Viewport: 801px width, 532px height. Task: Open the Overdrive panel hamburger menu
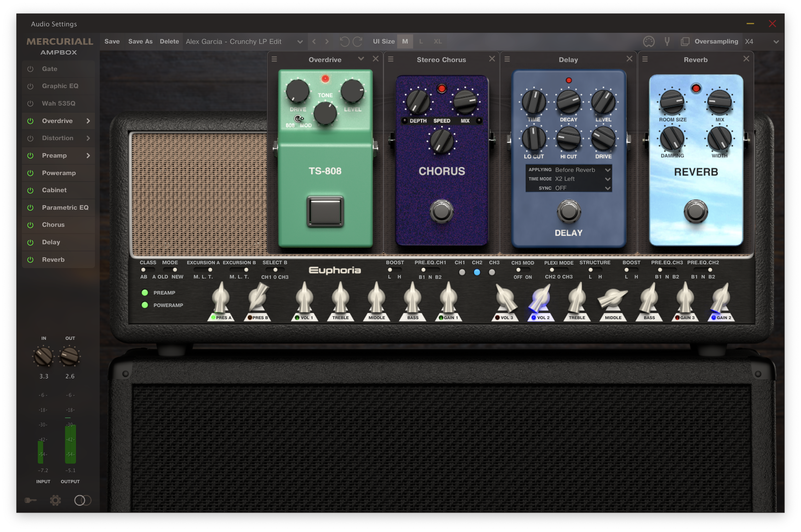tap(274, 59)
